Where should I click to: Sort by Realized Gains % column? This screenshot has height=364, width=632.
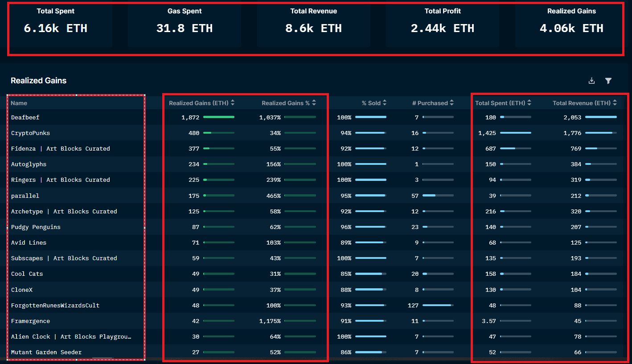pos(289,103)
